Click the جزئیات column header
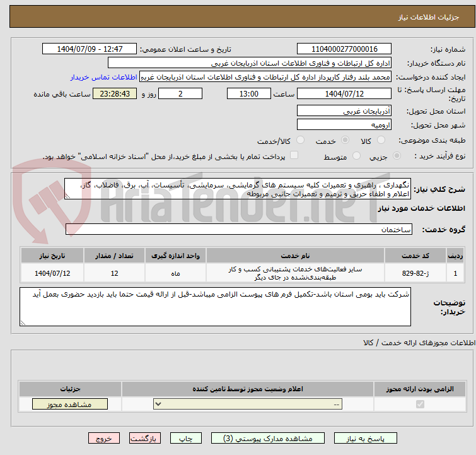The image size is (476, 455). [70, 389]
